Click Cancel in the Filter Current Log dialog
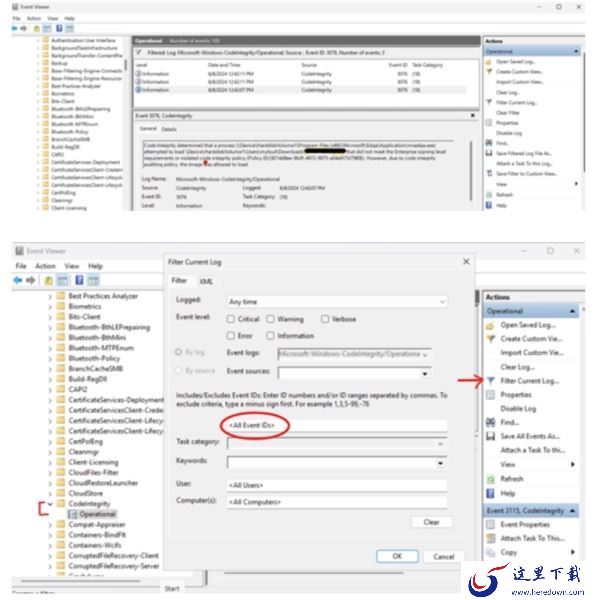Image resolution: width=594 pixels, height=600 pixels. [444, 556]
